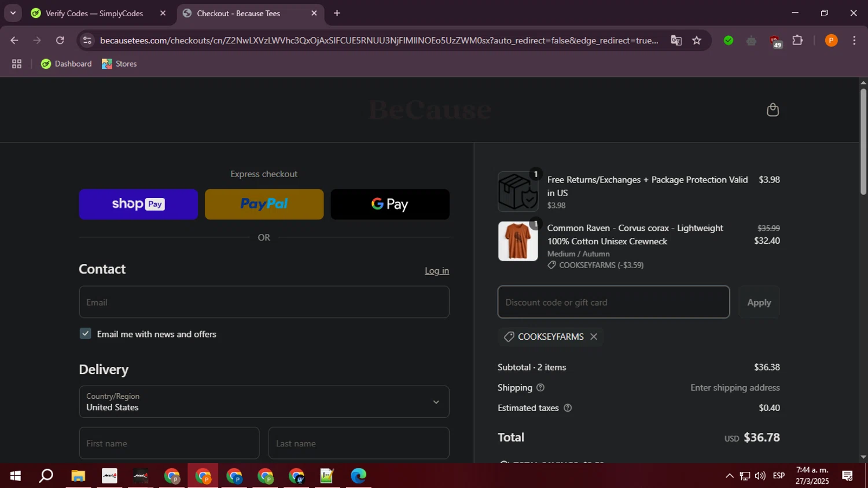Viewport: 868px width, 488px height.
Task: Open the tab search dropdown arrow
Action: pyautogui.click(x=13, y=13)
